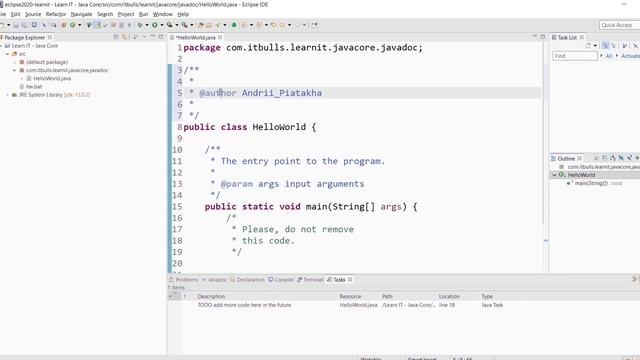Image resolution: width=640 pixels, height=360 pixels.
Task: Open dropdown next to New Task icon
Action: pos(595,45)
